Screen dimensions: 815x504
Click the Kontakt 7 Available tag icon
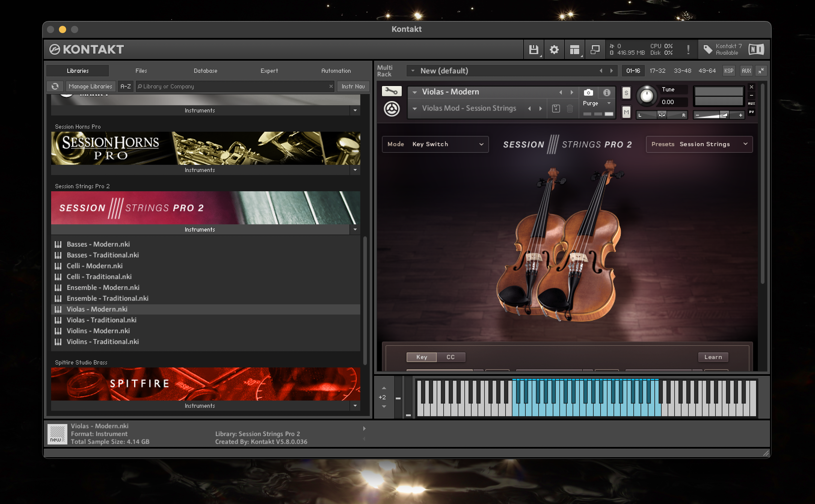[708, 50]
